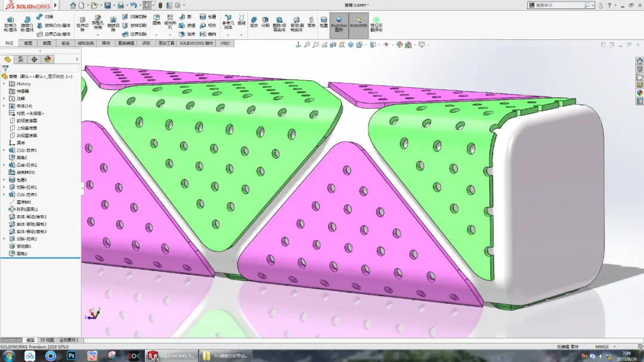Switch to the ConfigurationManager tab icon

[x=34, y=60]
